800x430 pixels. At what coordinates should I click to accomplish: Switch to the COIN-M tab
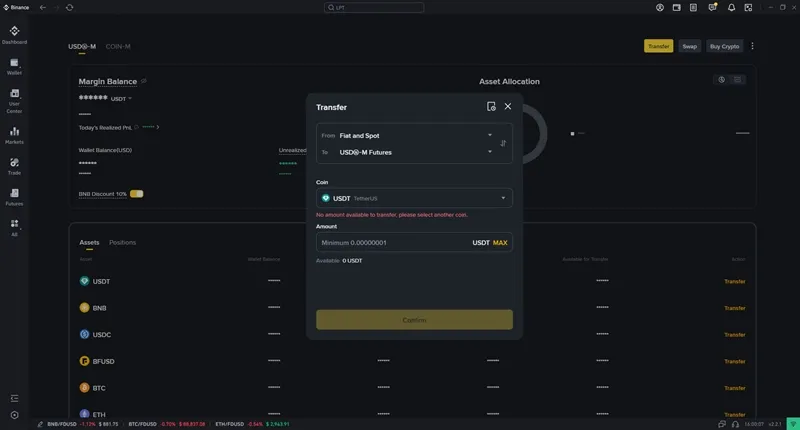[118, 47]
